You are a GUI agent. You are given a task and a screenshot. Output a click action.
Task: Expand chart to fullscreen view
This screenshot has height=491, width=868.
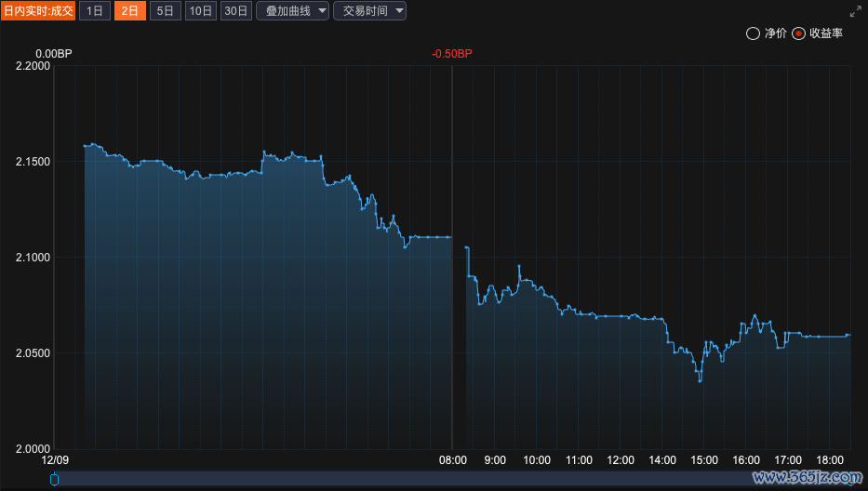point(855,11)
